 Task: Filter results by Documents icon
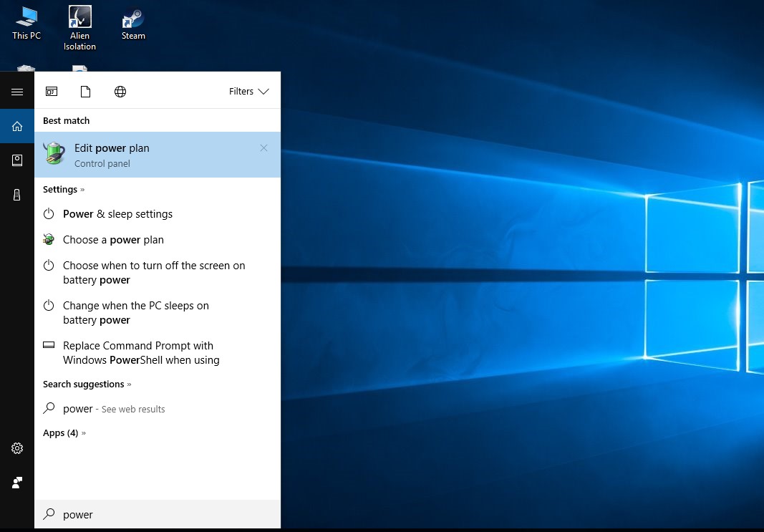pyautogui.click(x=85, y=91)
